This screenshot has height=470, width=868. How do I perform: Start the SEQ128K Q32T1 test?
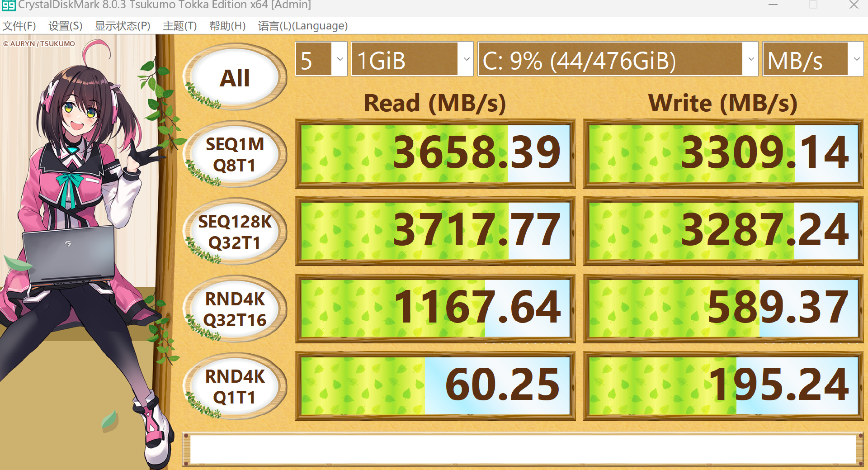[235, 232]
